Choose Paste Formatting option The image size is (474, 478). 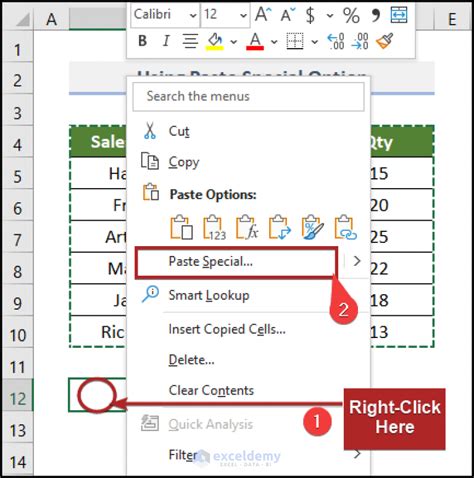click(x=312, y=227)
